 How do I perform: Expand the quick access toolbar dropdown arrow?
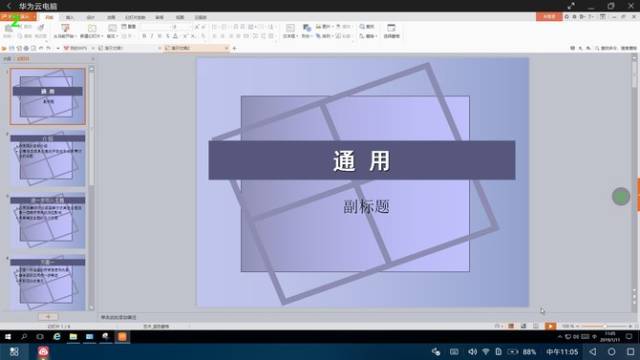[58, 48]
